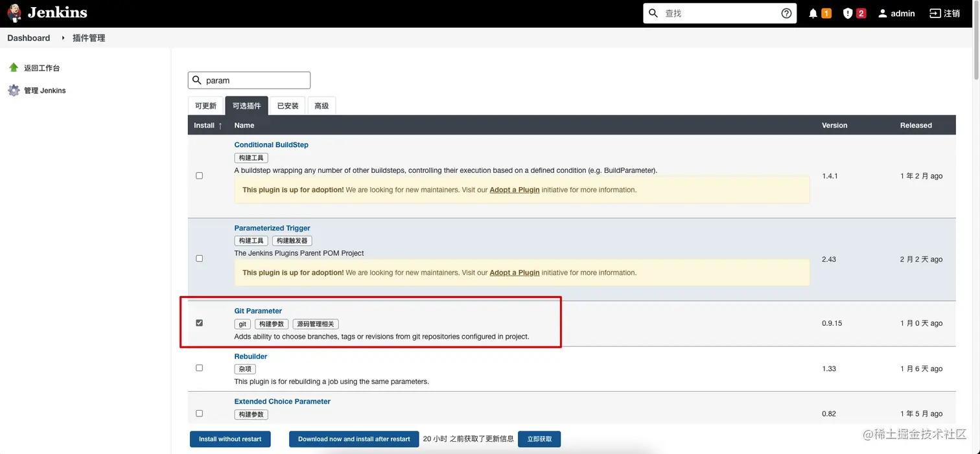
Task: Click the gear icon for 管理 Jenkins
Action: 14,90
